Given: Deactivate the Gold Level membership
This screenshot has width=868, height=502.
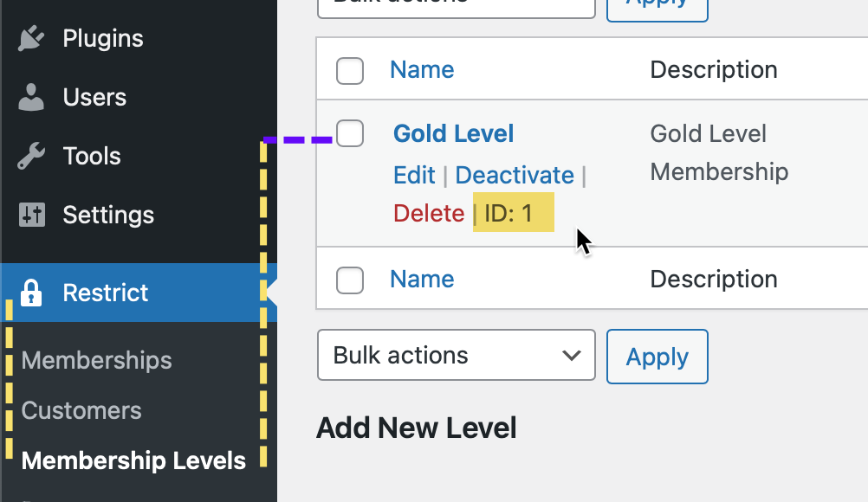Looking at the screenshot, I should (515, 175).
